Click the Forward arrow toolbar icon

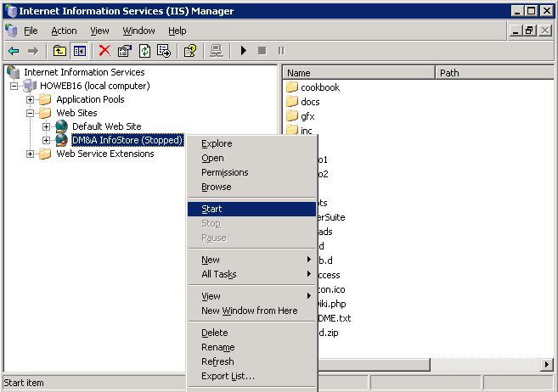(x=33, y=51)
